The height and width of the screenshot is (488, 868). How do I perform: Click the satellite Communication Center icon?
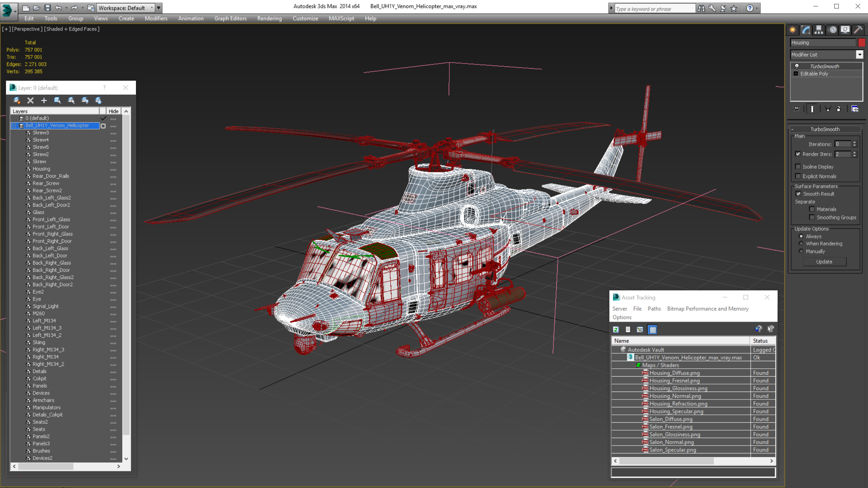pos(723,8)
